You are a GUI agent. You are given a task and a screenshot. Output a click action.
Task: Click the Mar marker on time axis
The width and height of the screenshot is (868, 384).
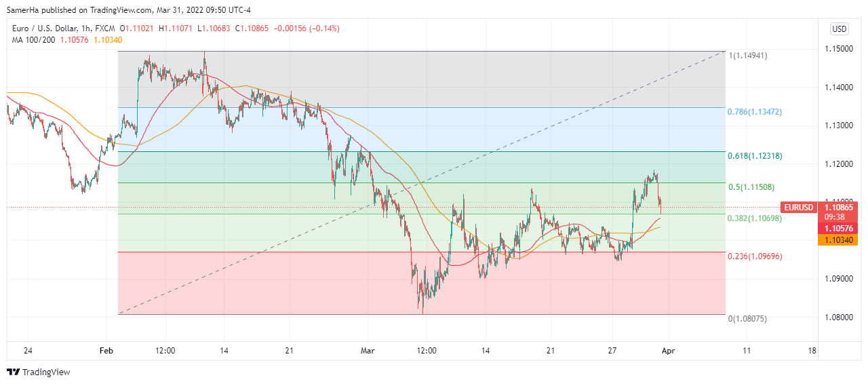(x=368, y=351)
